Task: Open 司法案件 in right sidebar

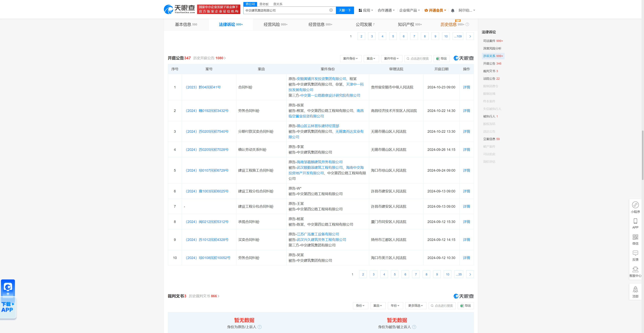Action: [x=493, y=41]
